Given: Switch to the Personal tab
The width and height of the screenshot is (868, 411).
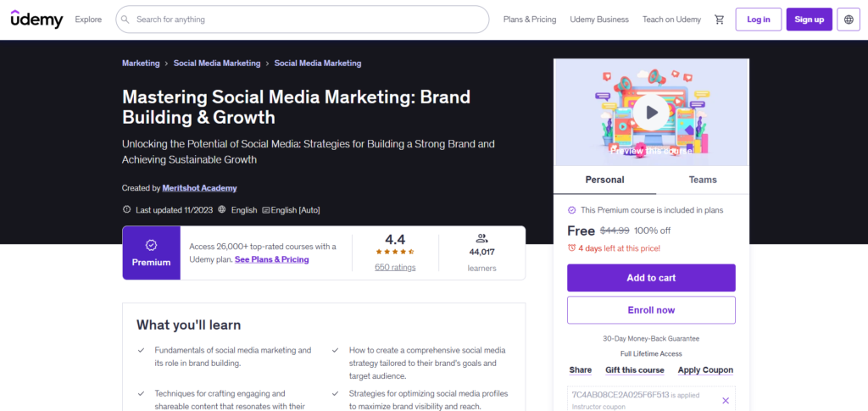Looking at the screenshot, I should point(604,180).
